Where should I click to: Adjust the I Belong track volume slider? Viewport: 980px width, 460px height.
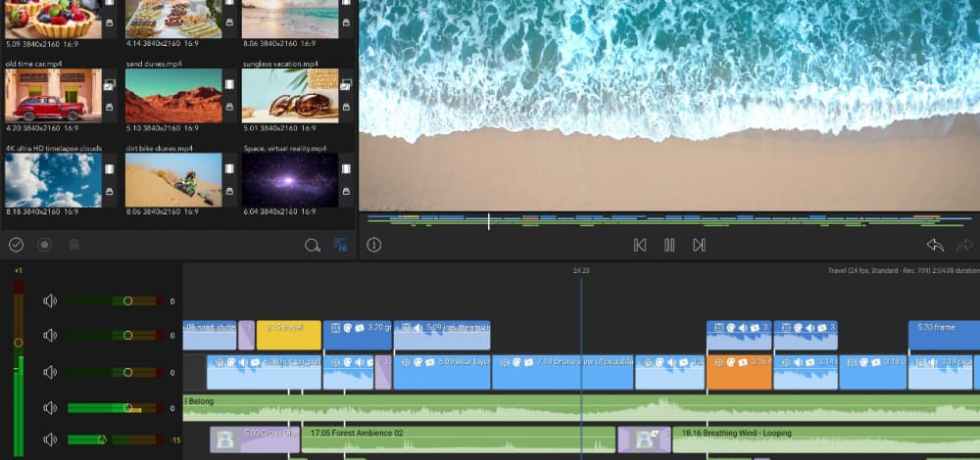click(127, 408)
